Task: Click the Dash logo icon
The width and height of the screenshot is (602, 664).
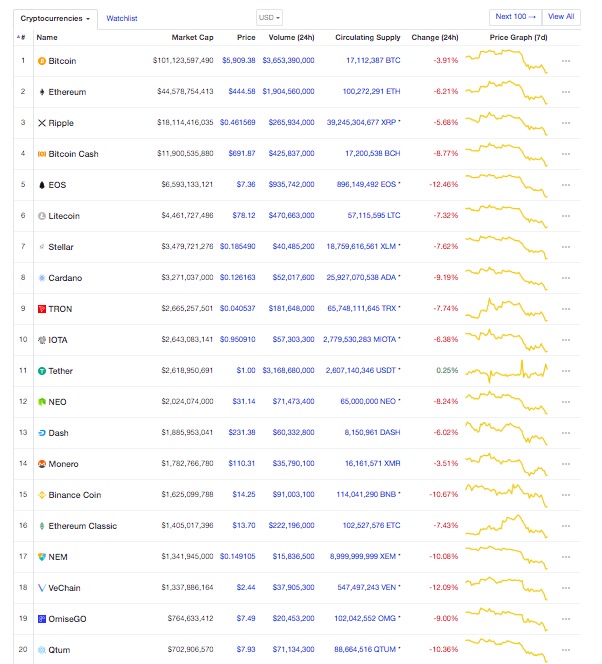Action: click(41, 433)
